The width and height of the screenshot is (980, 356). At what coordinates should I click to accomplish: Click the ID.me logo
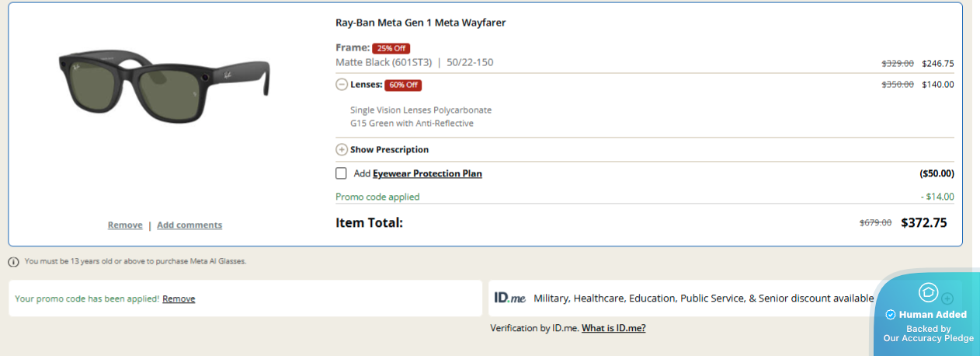click(510, 298)
